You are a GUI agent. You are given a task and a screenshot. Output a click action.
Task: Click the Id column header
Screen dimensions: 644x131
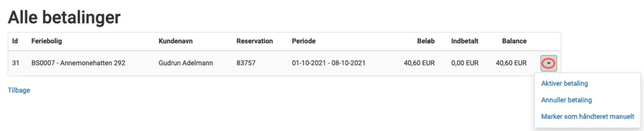coord(15,41)
